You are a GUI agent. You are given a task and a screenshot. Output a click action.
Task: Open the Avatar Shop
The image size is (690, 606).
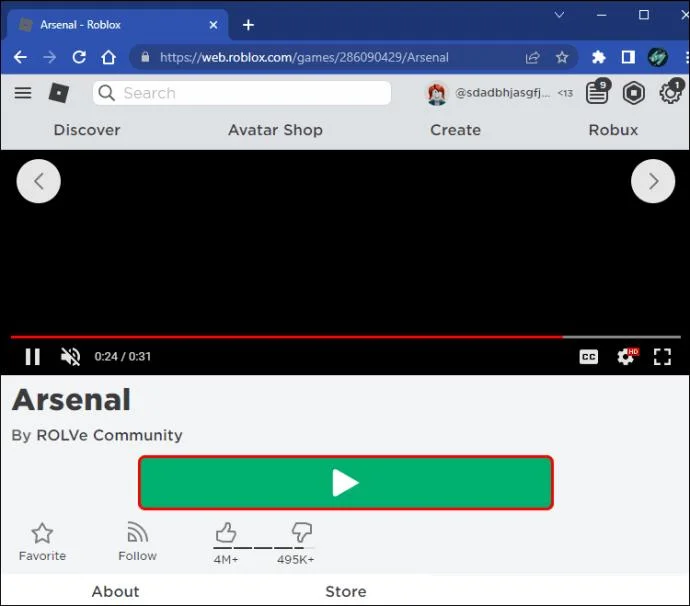coord(275,130)
